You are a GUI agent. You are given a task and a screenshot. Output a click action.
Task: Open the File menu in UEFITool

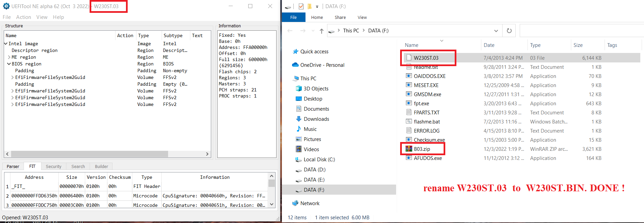point(7,17)
